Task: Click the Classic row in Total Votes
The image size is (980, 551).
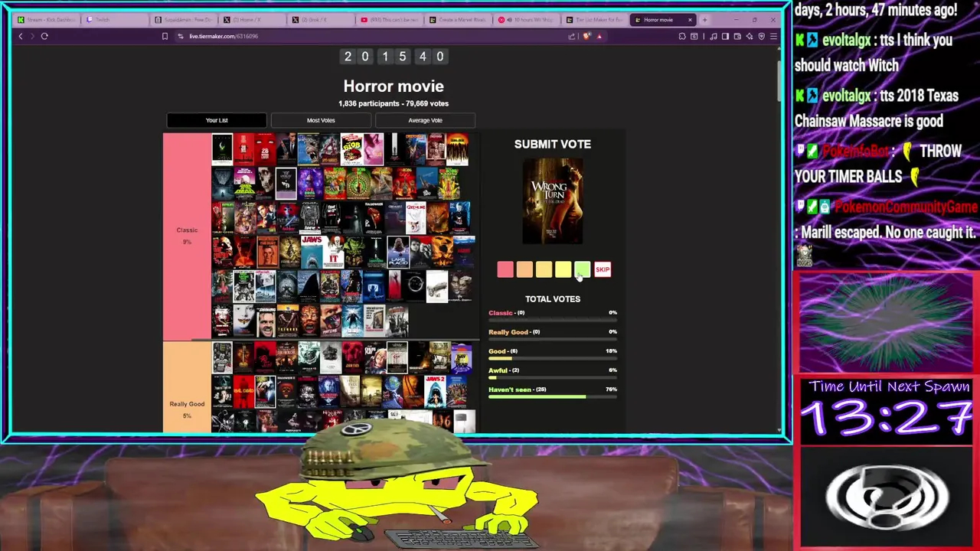Action: click(553, 315)
